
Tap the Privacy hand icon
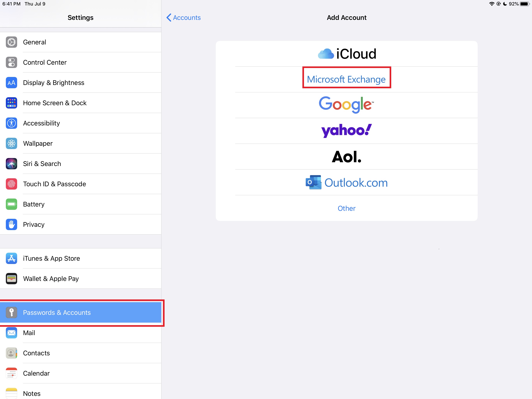click(x=11, y=224)
